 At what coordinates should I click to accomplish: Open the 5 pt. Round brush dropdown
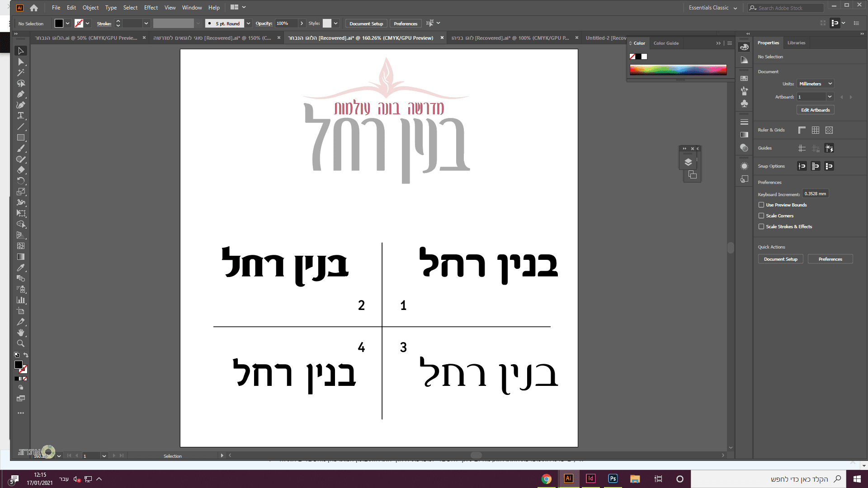pyautogui.click(x=248, y=23)
